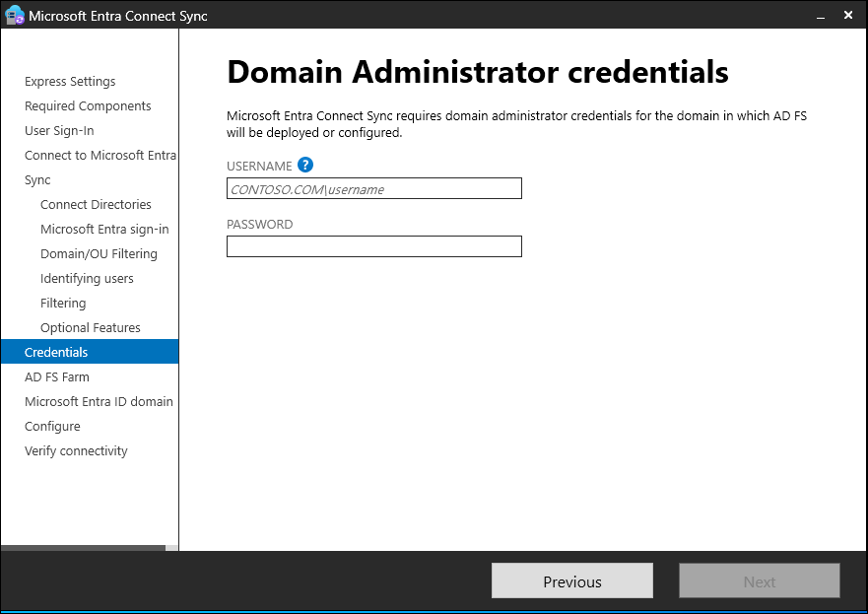Select Verify connectivity in sidebar
This screenshot has width=868, height=614.
[x=76, y=451]
